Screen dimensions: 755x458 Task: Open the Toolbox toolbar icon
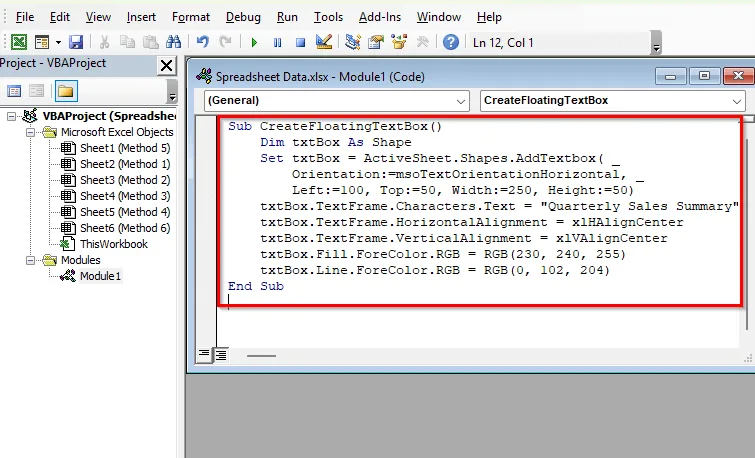[x=422, y=42]
